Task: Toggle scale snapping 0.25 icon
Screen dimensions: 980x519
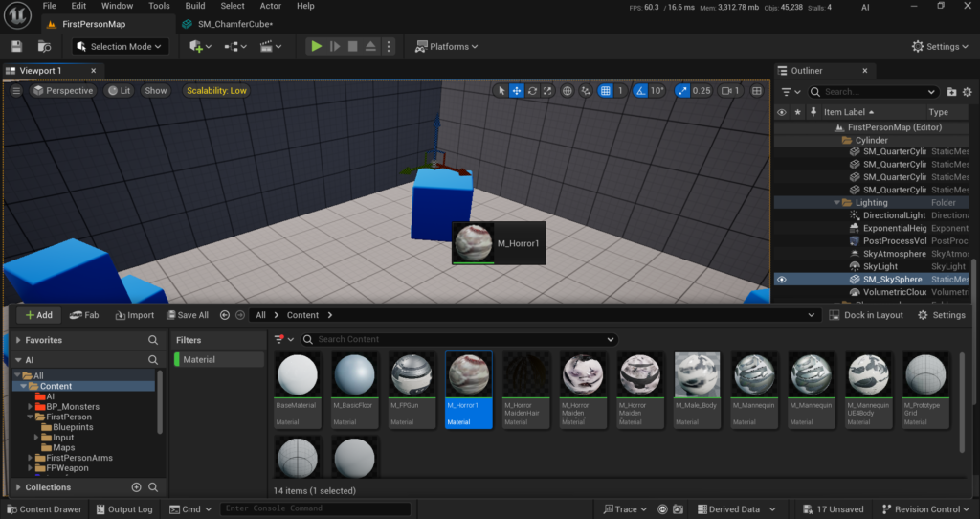Action: click(x=681, y=91)
